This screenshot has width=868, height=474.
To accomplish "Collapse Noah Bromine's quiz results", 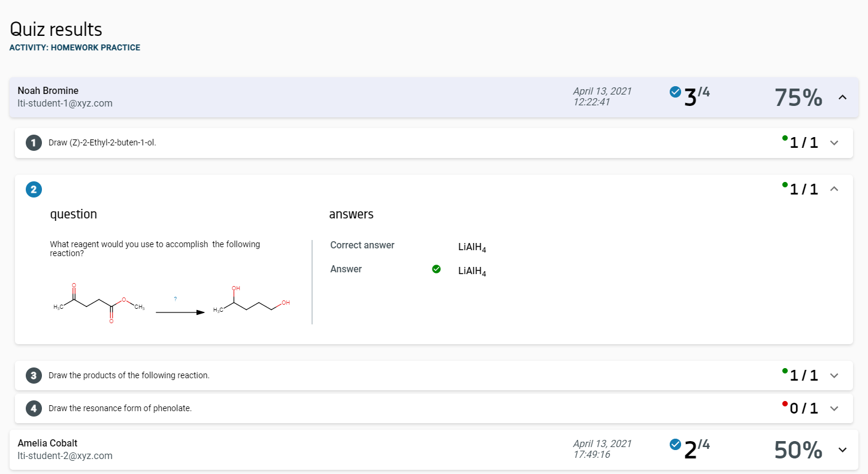I will [842, 97].
